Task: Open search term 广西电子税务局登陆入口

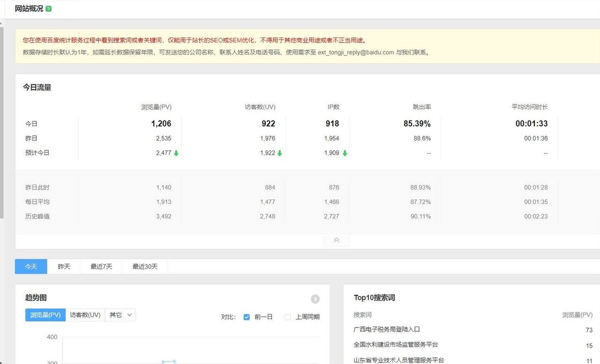Action: click(387, 329)
